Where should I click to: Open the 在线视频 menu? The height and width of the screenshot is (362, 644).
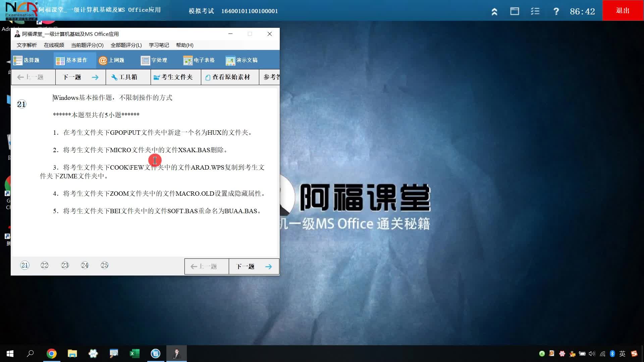click(x=54, y=45)
